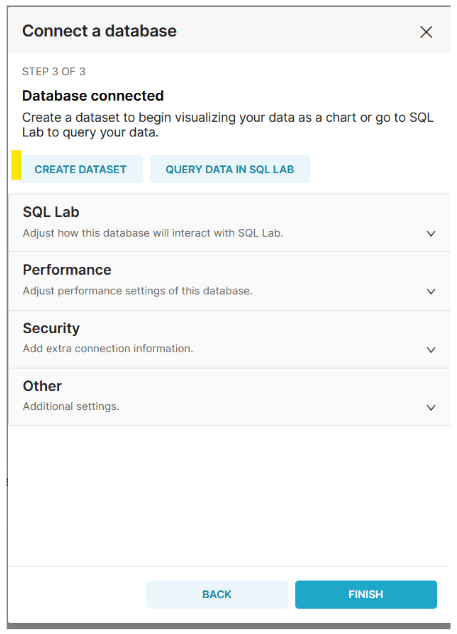Image resolution: width=457 pixels, height=634 pixels.
Task: Click the STEP 3 OF 3 label
Action: pyautogui.click(x=54, y=72)
